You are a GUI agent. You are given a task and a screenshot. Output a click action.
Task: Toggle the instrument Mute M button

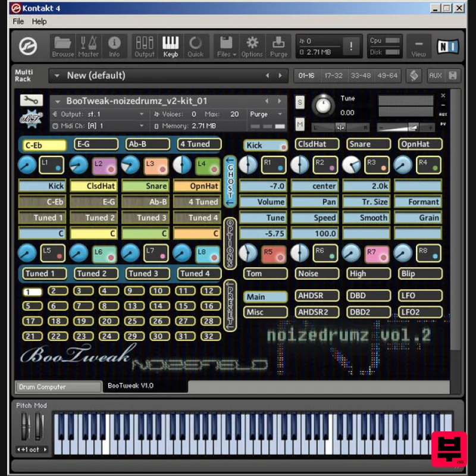300,124
